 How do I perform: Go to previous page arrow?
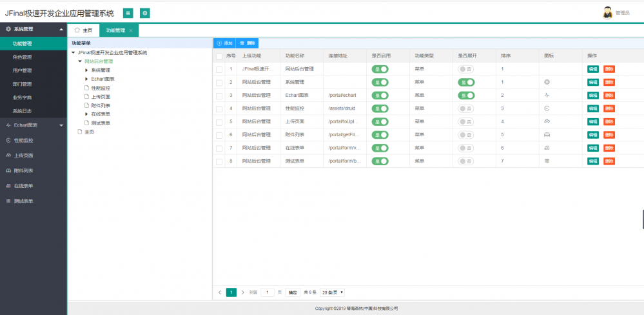[x=220, y=292]
